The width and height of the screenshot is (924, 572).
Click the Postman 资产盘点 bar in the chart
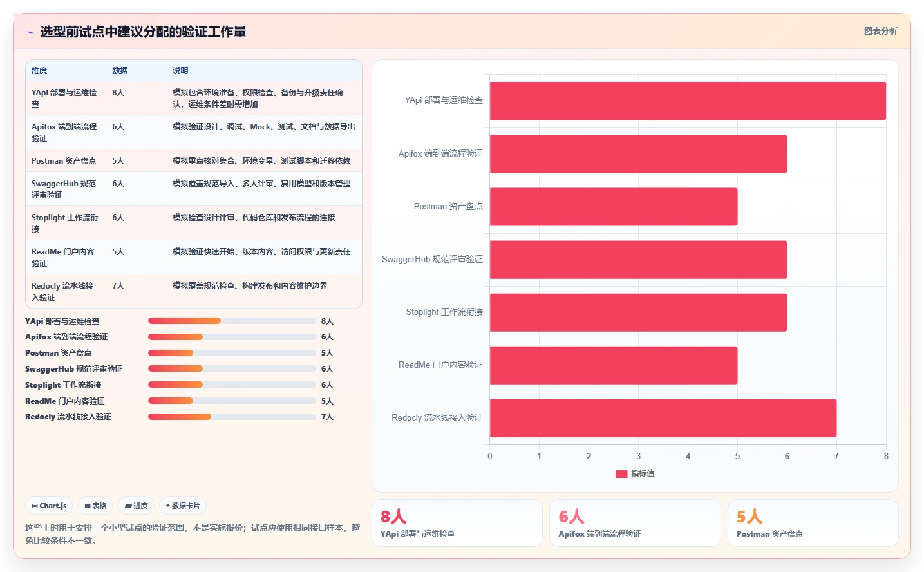point(614,207)
